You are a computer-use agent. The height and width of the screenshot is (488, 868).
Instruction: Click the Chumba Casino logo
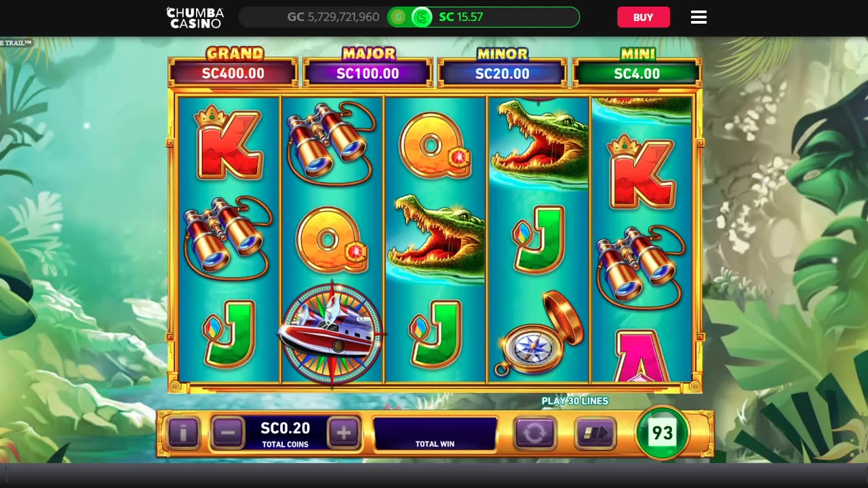(x=195, y=18)
